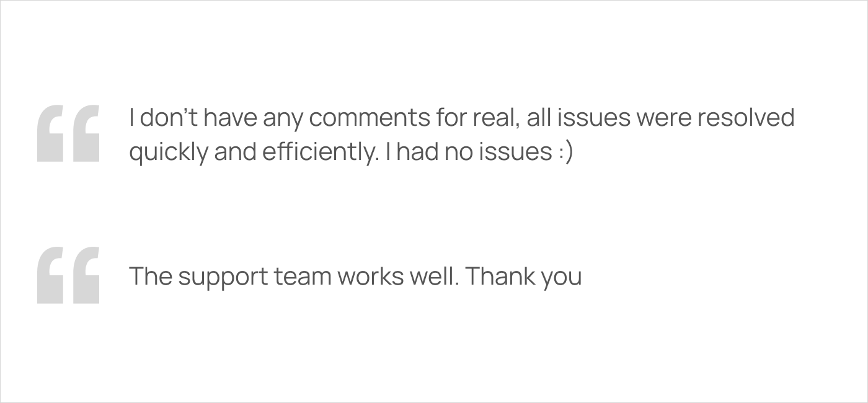Click the words "Thank you" in the second testimonial
This screenshot has width=868, height=403.
click(523, 277)
